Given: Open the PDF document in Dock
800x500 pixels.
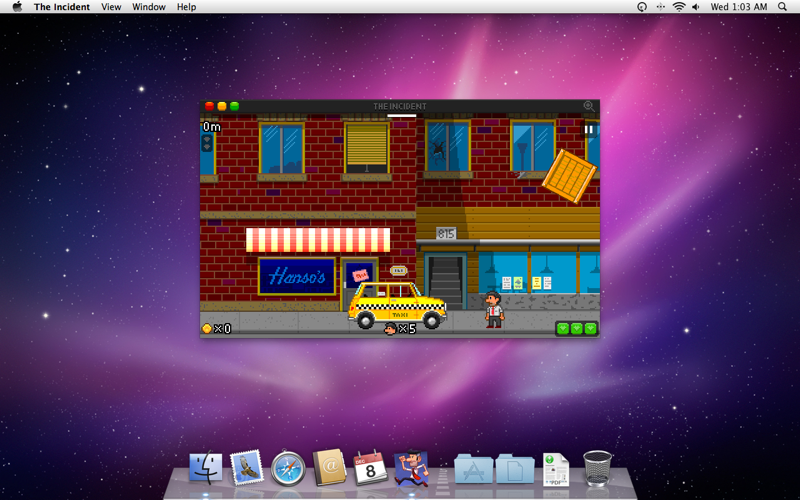Looking at the screenshot, I should point(556,469).
